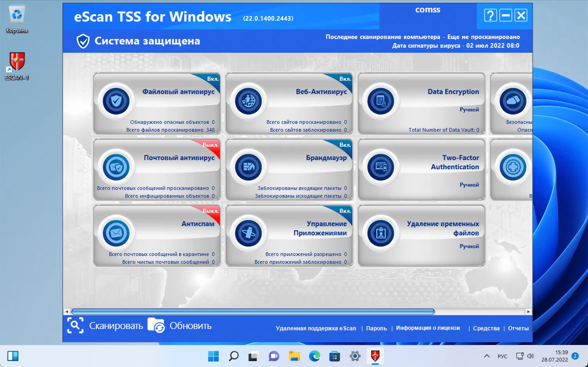The width and height of the screenshot is (588, 367).
Task: Click the horizontal scrollbar thumb
Action: [x=253, y=312]
